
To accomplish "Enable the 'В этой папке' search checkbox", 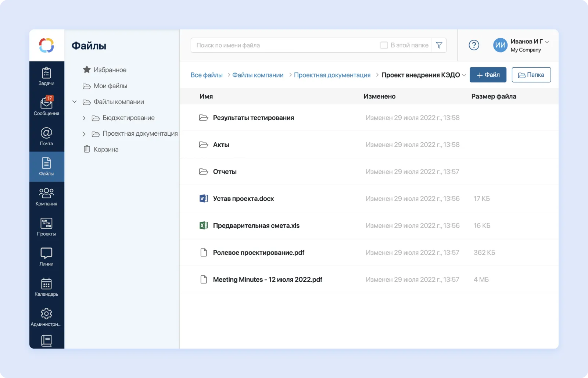I will point(384,45).
